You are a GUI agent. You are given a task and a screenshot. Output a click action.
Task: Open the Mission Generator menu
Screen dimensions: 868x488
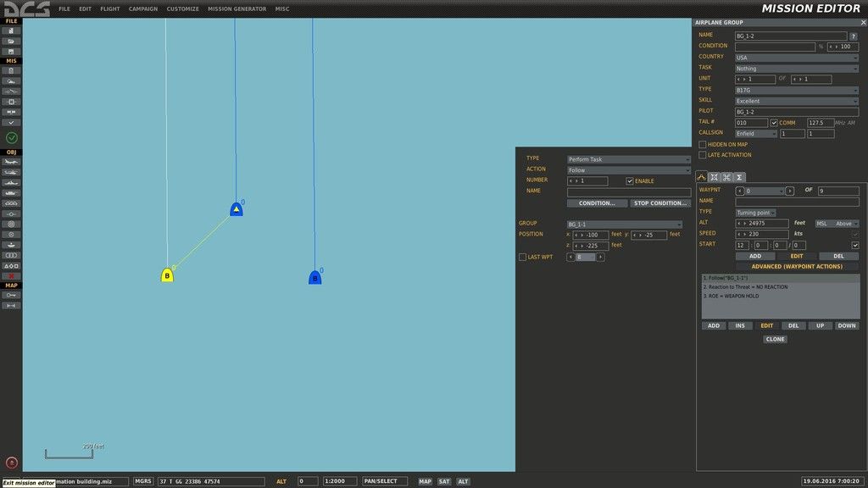236,9
